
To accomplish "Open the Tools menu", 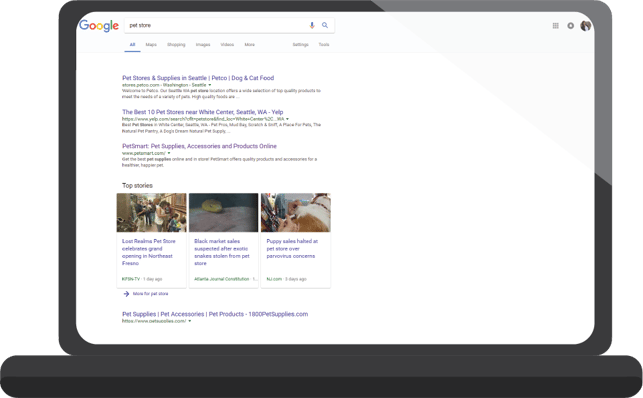I will 324,45.
